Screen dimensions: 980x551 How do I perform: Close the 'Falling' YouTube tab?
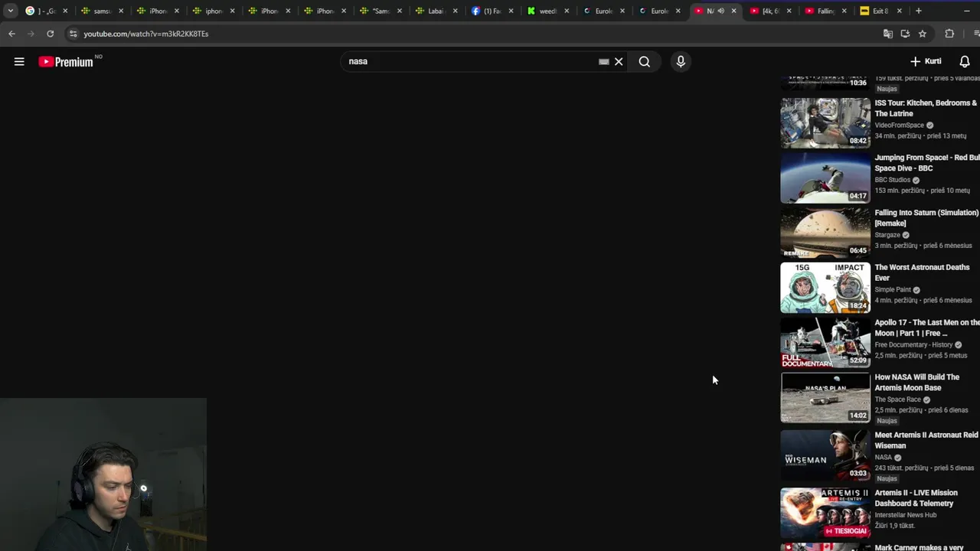(844, 11)
